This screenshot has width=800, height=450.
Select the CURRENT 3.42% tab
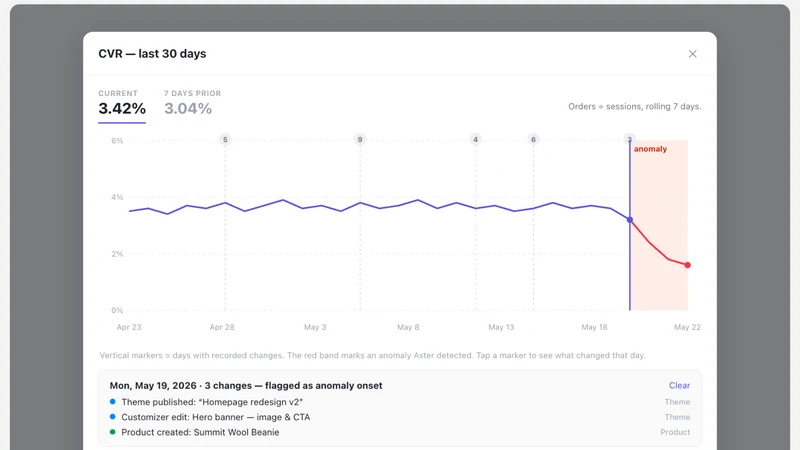pyautogui.click(x=122, y=104)
